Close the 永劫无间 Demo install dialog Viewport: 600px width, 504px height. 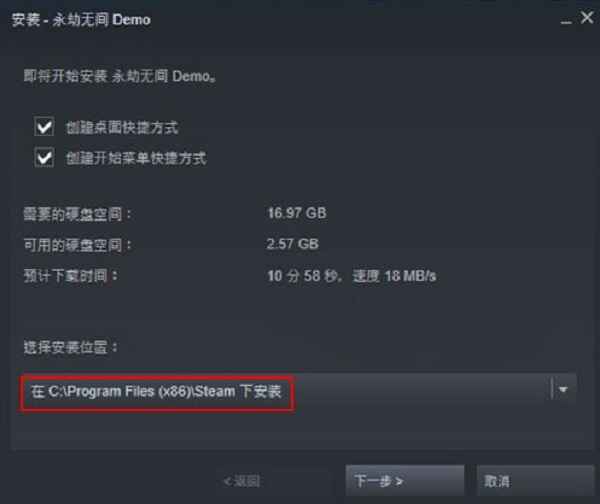tap(587, 17)
